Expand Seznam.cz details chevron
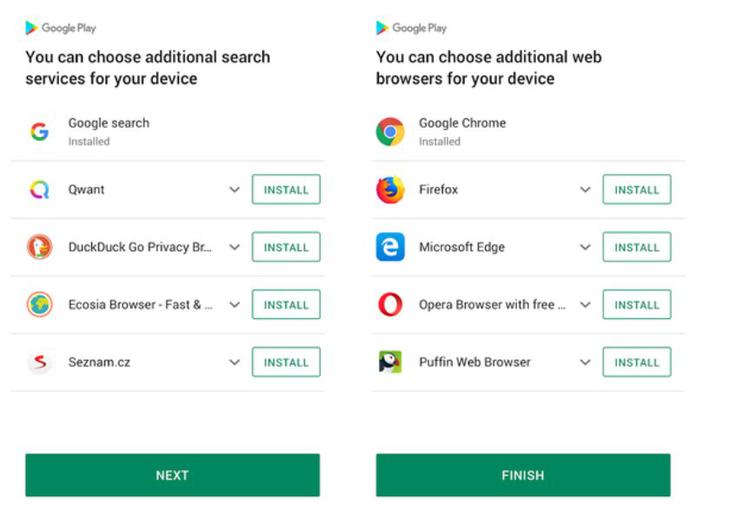The height and width of the screenshot is (505, 736). (235, 362)
